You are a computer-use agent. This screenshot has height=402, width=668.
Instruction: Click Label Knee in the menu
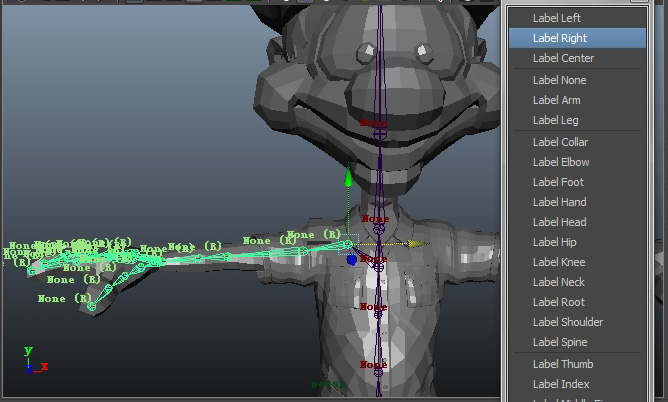[x=577, y=262]
